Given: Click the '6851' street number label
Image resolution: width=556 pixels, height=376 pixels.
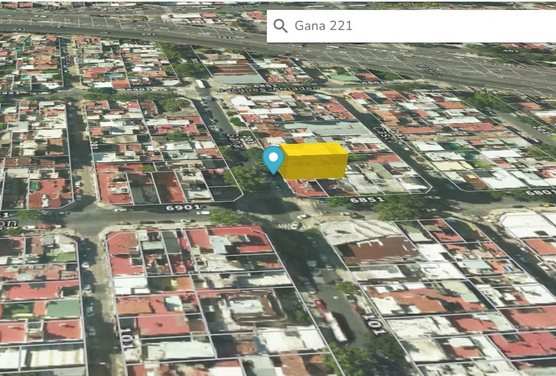Looking at the screenshot, I should (367, 200).
